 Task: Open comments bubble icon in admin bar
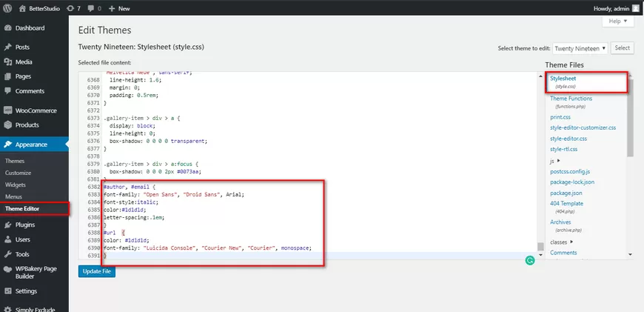[x=90, y=8]
